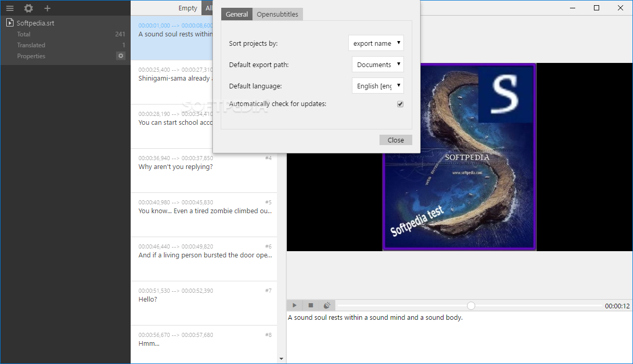
Task: Click the 00:00:12 playback time label
Action: tap(617, 306)
